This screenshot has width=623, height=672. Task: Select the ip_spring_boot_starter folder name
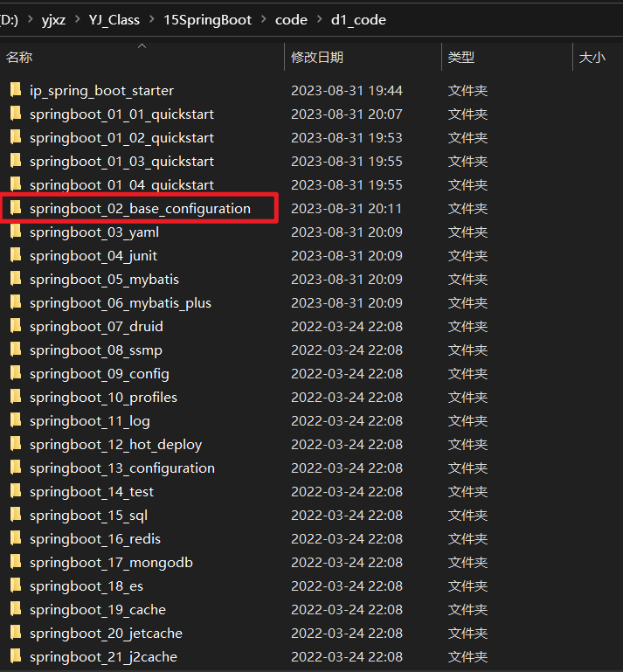101,91
